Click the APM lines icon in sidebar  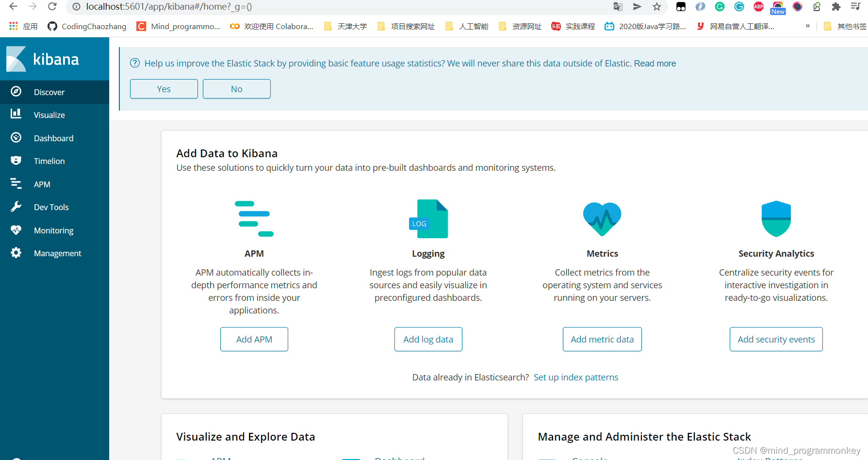point(16,183)
